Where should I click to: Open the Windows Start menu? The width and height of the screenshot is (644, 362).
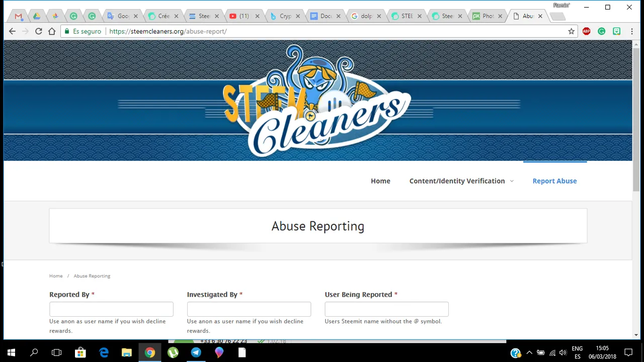click(x=11, y=353)
